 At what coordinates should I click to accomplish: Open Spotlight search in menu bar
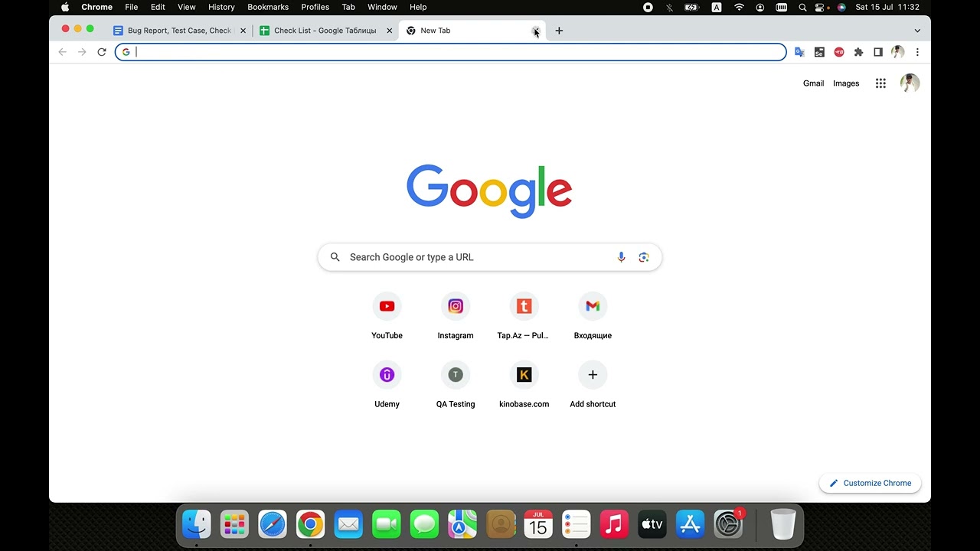pyautogui.click(x=802, y=7)
